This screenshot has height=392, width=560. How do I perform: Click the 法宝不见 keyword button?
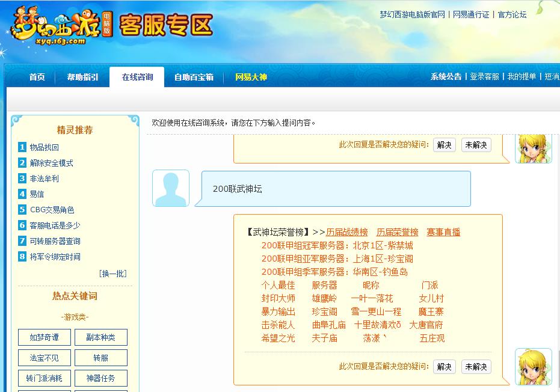[x=45, y=358]
